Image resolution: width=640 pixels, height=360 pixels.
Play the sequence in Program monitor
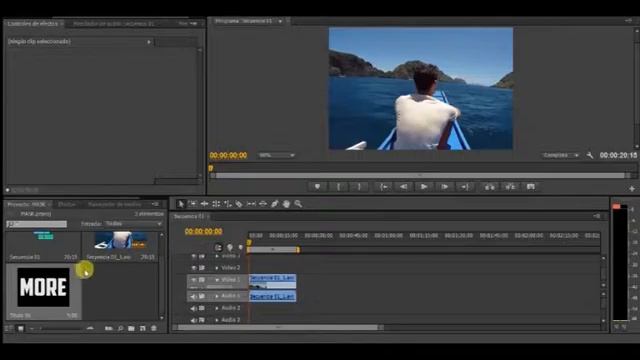pos(424,187)
